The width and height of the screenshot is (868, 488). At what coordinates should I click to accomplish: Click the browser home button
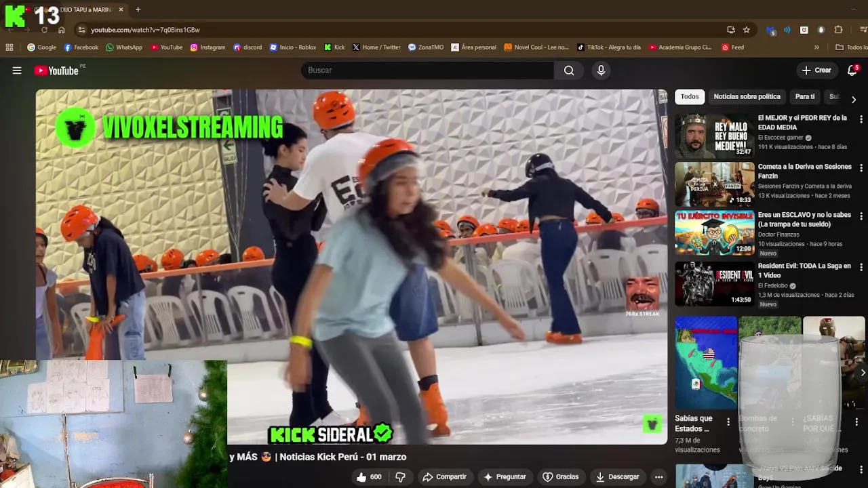tap(61, 30)
